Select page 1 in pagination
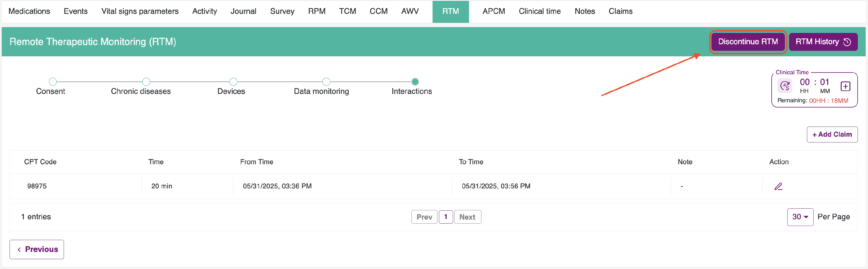Viewport: 868px width, 269px height. point(446,217)
